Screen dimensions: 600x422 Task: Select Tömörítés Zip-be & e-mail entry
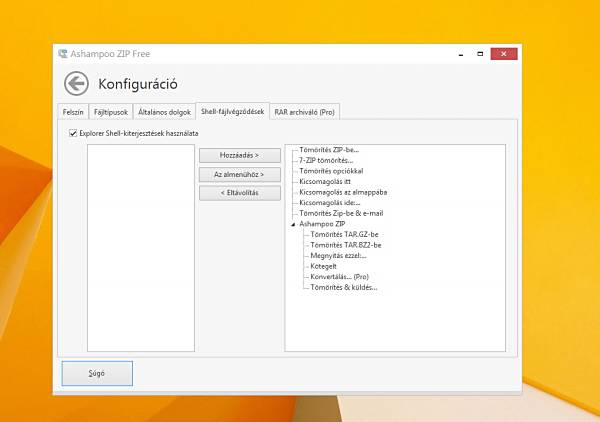(341, 213)
